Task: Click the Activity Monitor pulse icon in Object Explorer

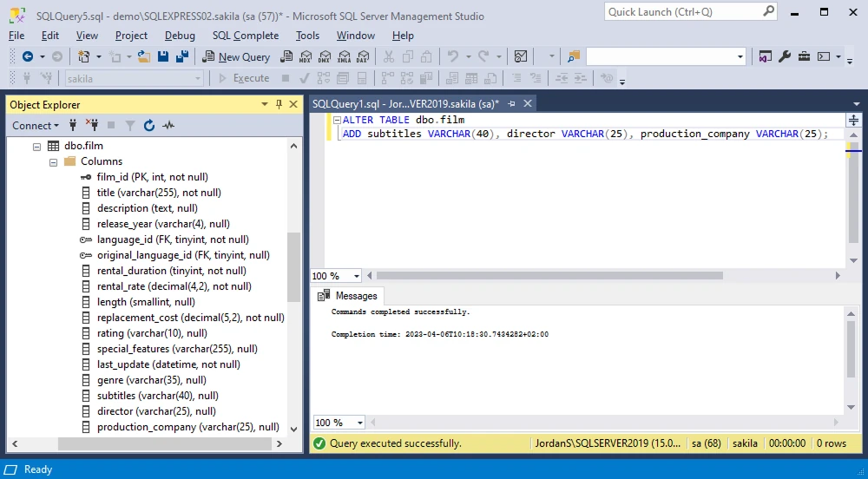Action: 168,126
